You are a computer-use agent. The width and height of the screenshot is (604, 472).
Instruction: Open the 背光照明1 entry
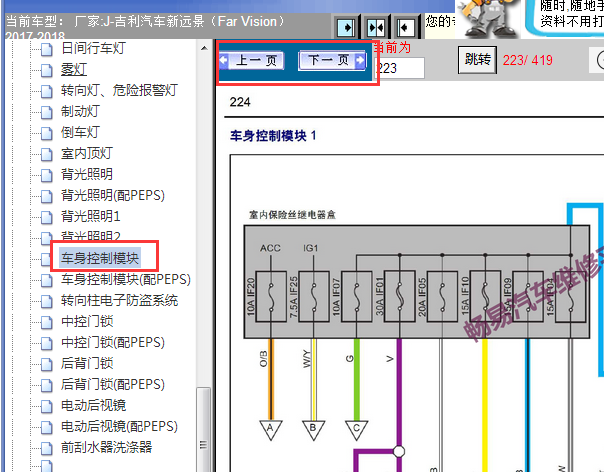pyautogui.click(x=91, y=216)
